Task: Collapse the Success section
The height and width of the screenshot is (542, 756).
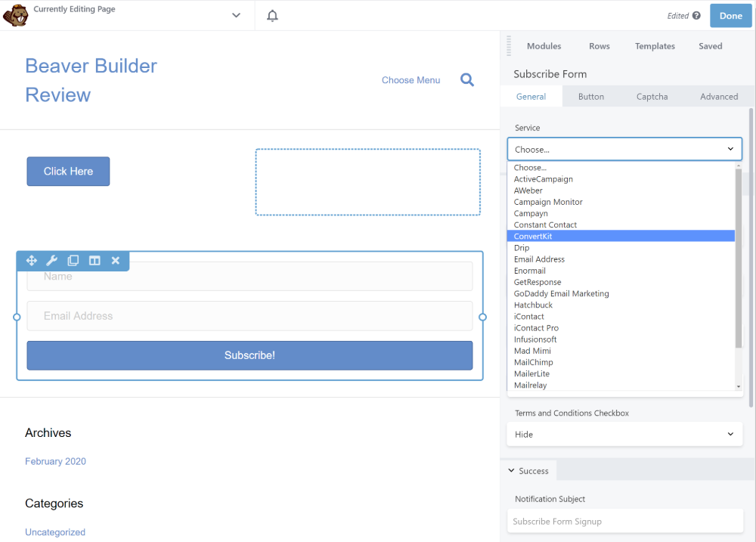Action: (529, 471)
